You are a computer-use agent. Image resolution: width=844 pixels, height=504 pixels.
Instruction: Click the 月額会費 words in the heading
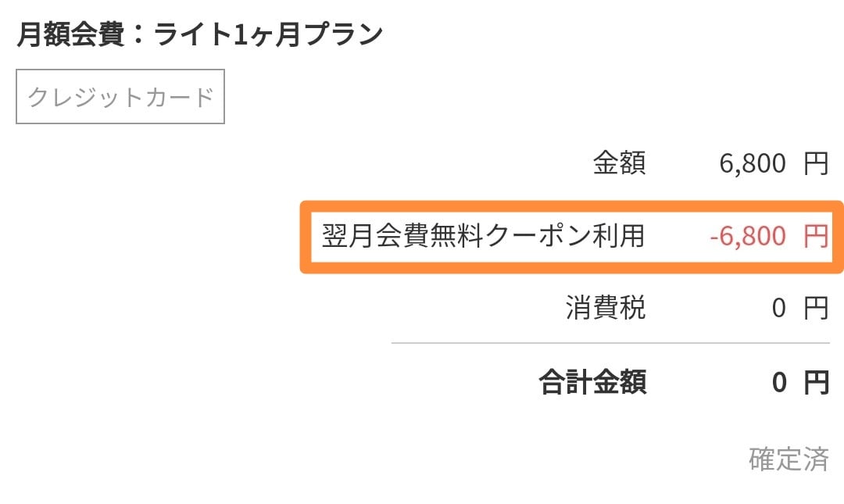click(69, 34)
